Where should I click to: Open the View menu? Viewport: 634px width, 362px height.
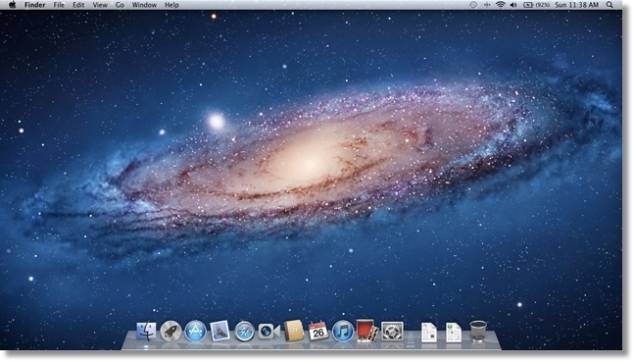(100, 5)
